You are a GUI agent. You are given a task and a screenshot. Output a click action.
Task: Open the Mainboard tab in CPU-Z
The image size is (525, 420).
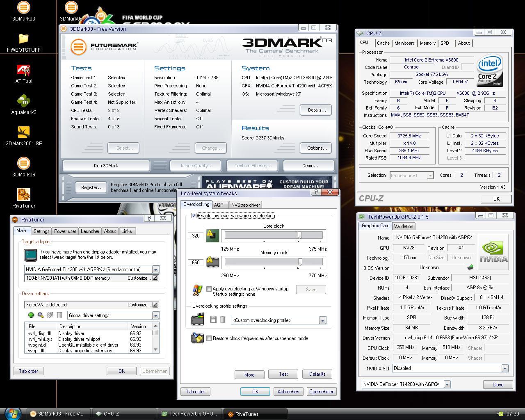405,43
